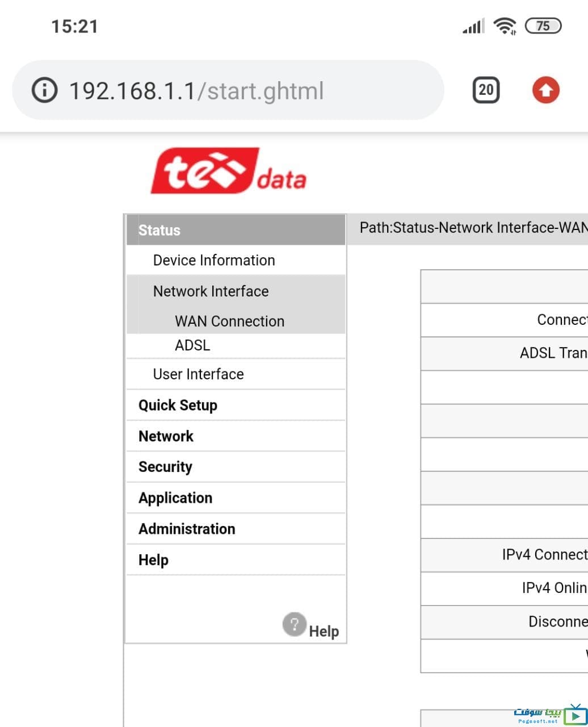Click the Disconne... table row label
This screenshot has height=727, width=588.
[558, 621]
